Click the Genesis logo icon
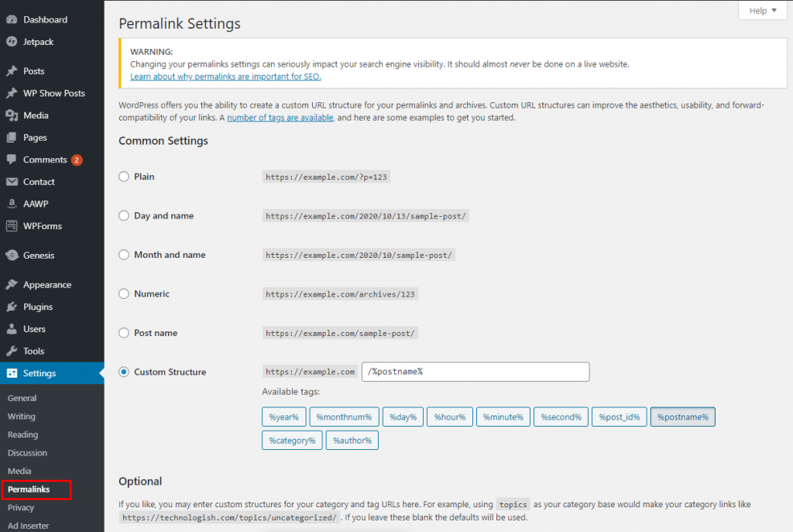 click(x=12, y=256)
